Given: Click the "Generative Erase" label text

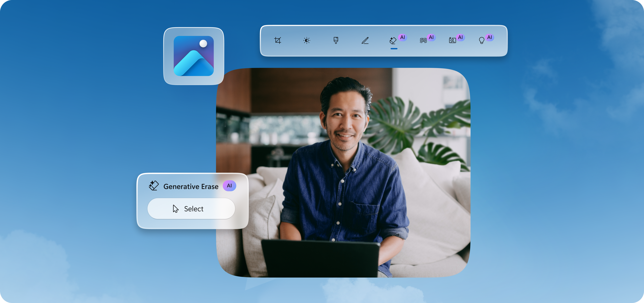Looking at the screenshot, I should pyautogui.click(x=191, y=186).
